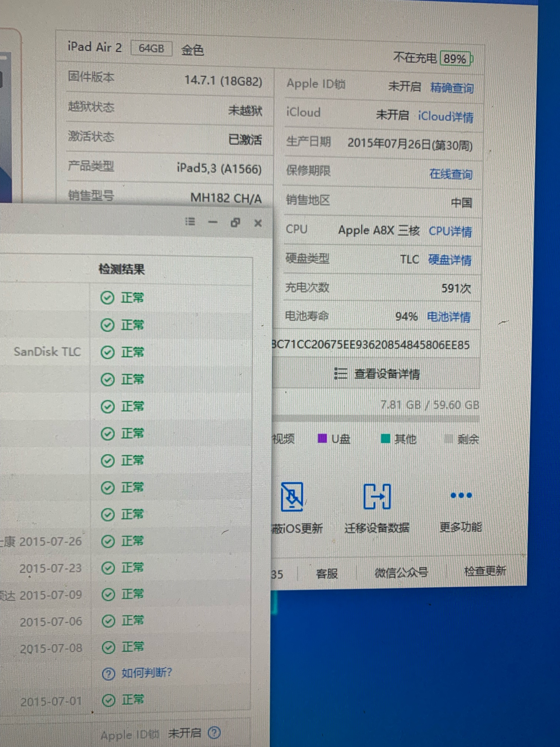The height and width of the screenshot is (747, 560).
Task: Click production date 2015年07月26日(第30周)
Action: coord(410,144)
